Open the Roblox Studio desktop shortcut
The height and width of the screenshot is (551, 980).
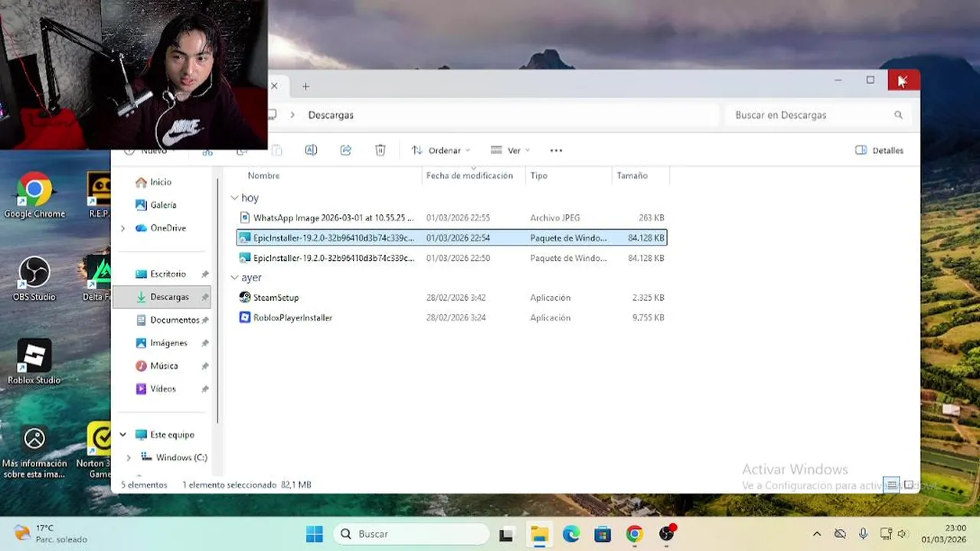point(34,361)
